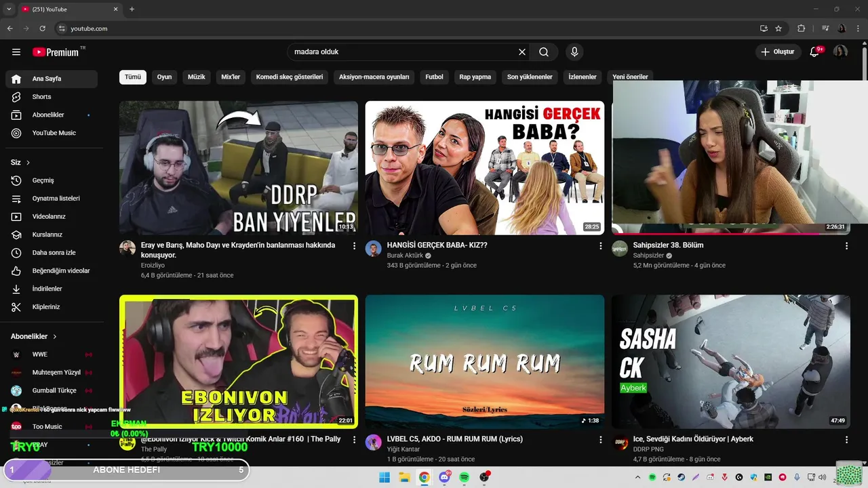Open the RUM RUM RUM video thumbnail

[485, 362]
